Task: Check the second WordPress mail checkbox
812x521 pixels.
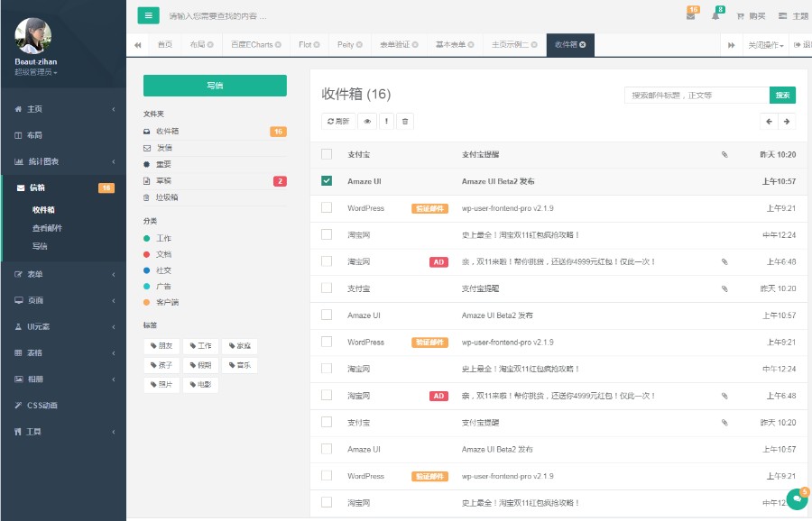Action: tap(327, 342)
